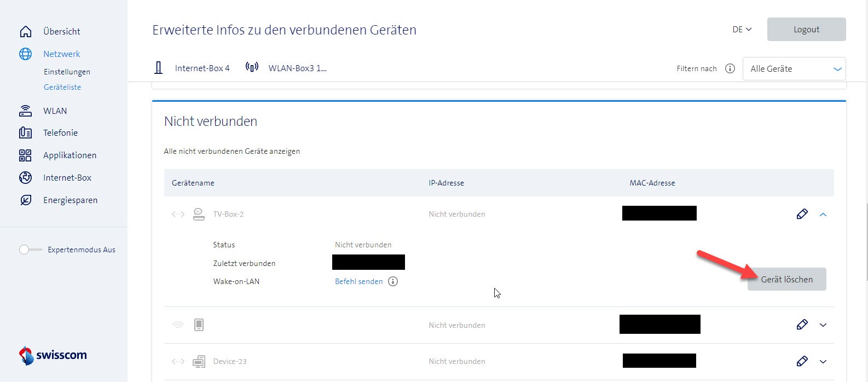Select Internet-Box 4 tab

tap(192, 68)
